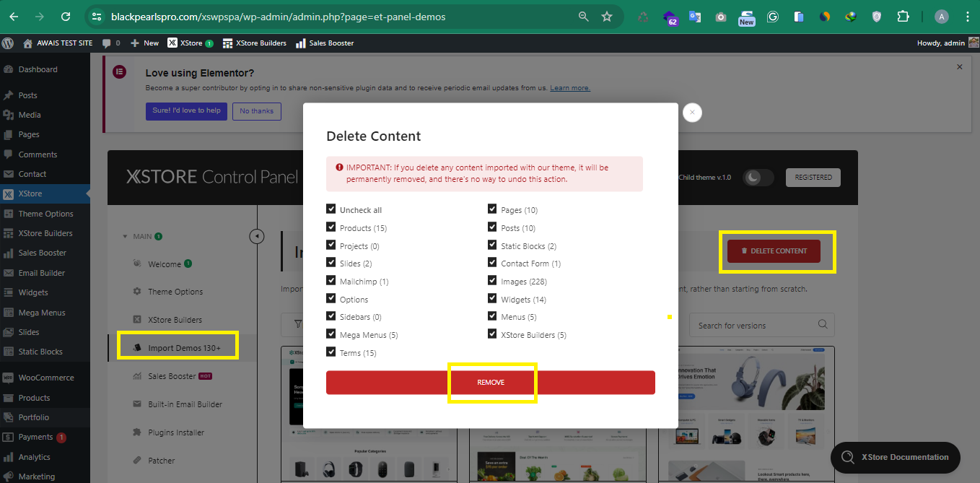Uncheck the Images (228) checkbox
This screenshot has height=483, width=980.
(x=492, y=281)
